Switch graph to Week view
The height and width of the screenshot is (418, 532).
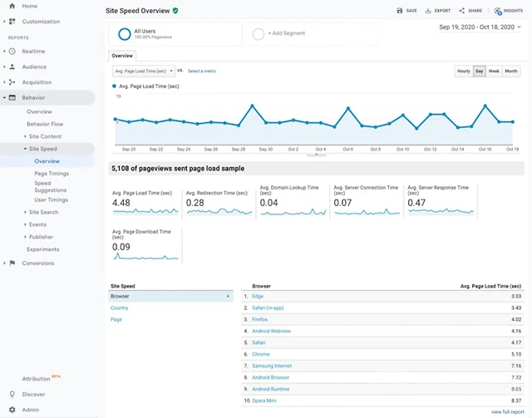[494, 71]
